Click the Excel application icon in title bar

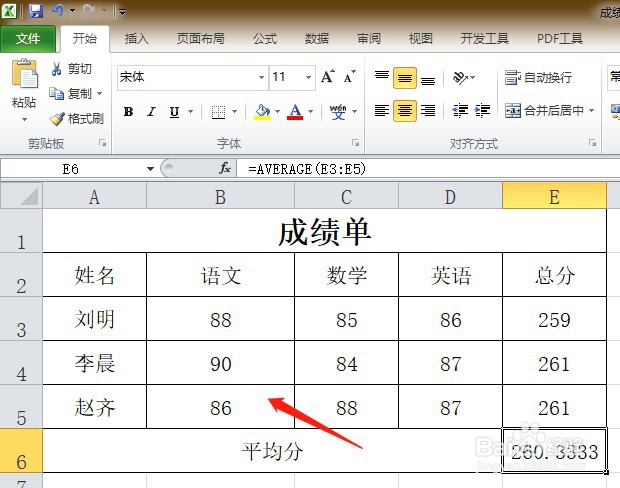coord(9,11)
